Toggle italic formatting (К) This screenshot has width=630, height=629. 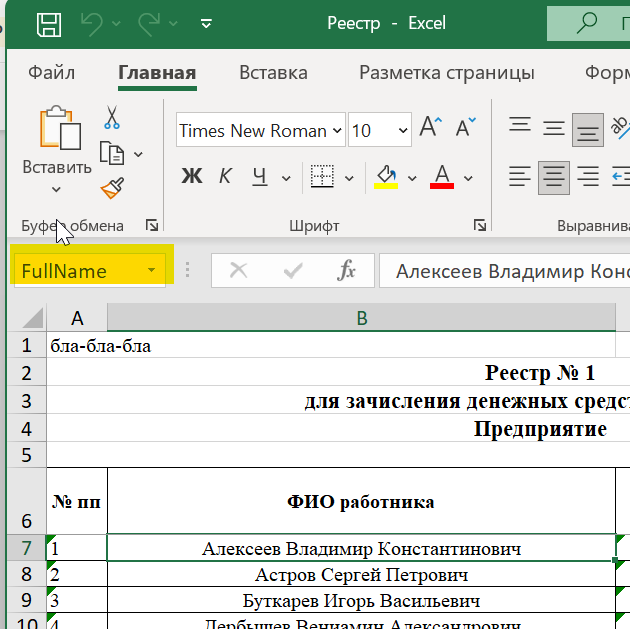point(225,177)
